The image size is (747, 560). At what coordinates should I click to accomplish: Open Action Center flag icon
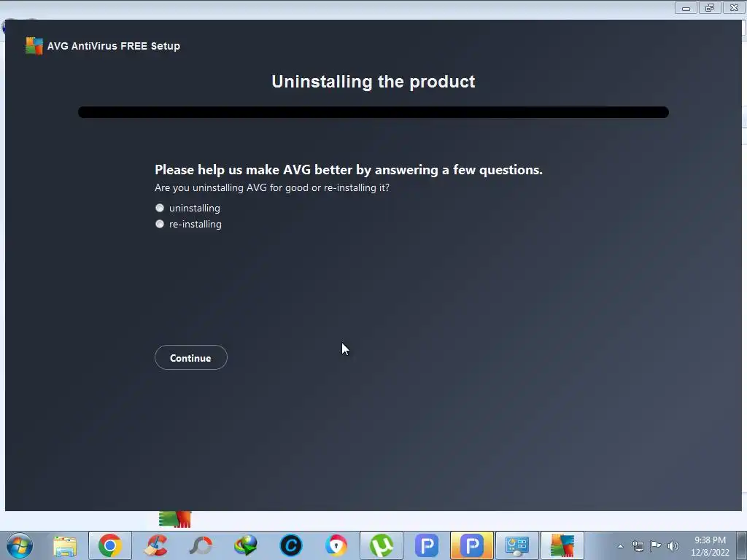(656, 545)
